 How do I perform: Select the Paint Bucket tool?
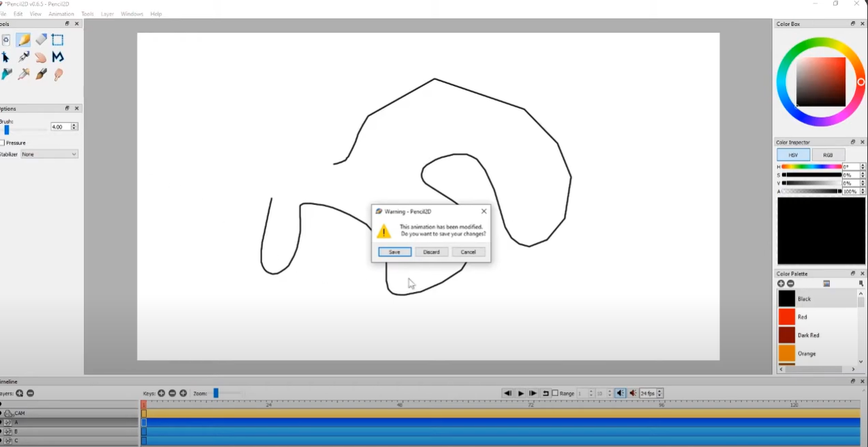pos(6,74)
